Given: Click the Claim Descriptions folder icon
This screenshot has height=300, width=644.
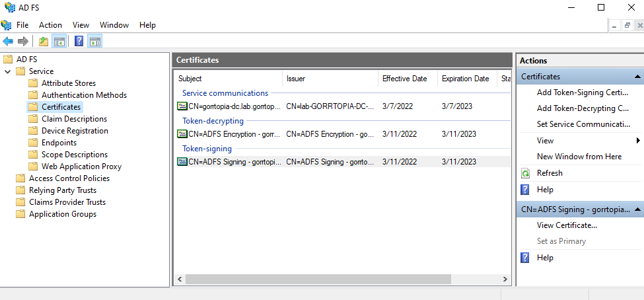Looking at the screenshot, I should tap(33, 119).
